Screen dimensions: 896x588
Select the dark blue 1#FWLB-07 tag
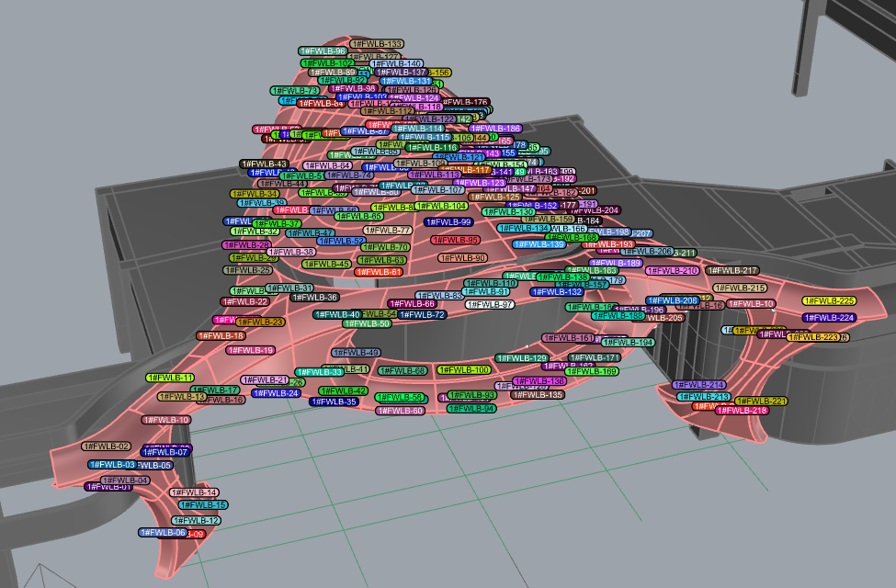(x=166, y=452)
